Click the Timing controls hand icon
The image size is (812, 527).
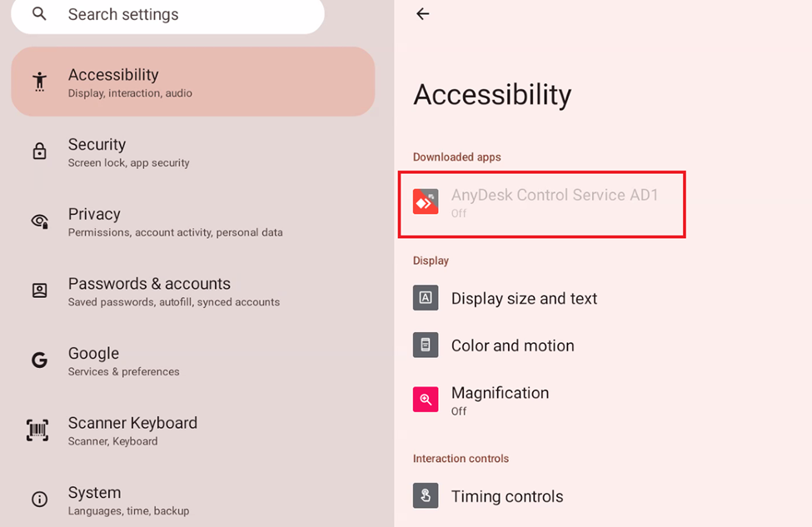point(426,495)
